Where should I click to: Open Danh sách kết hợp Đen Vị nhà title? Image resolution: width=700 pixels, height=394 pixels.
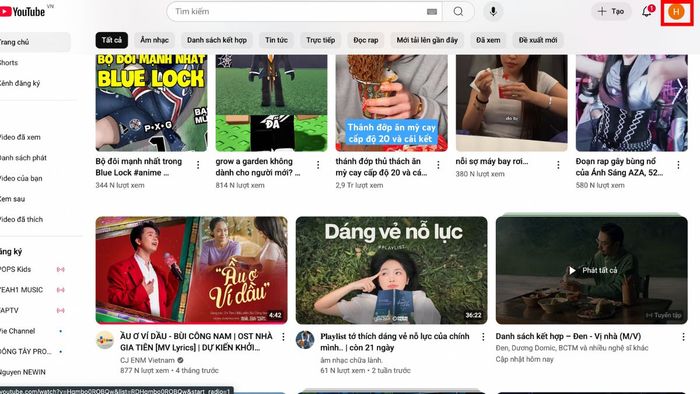[568, 336]
